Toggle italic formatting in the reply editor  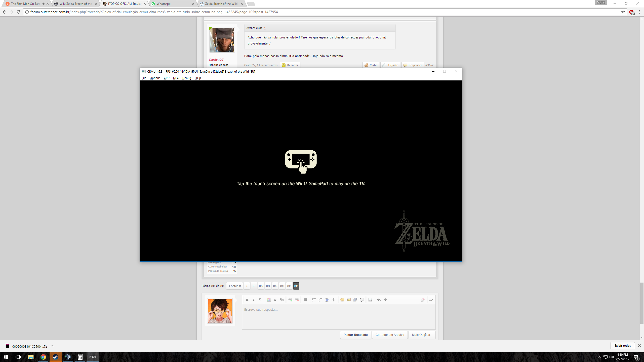pos(253,300)
